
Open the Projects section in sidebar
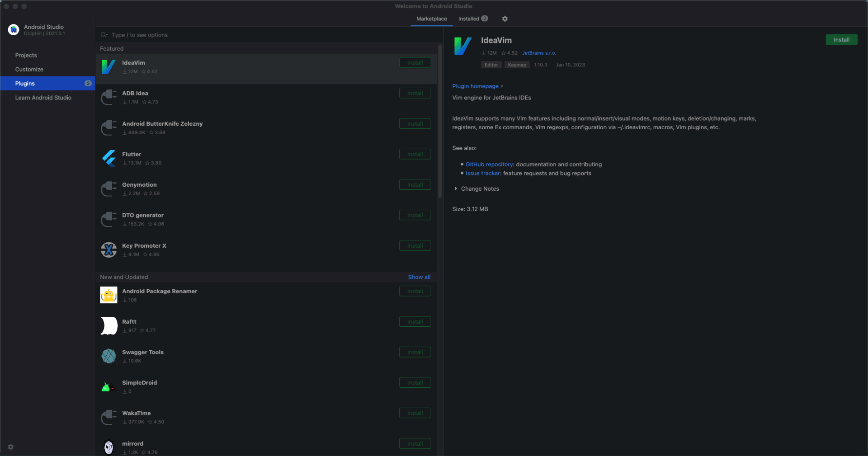pos(26,55)
